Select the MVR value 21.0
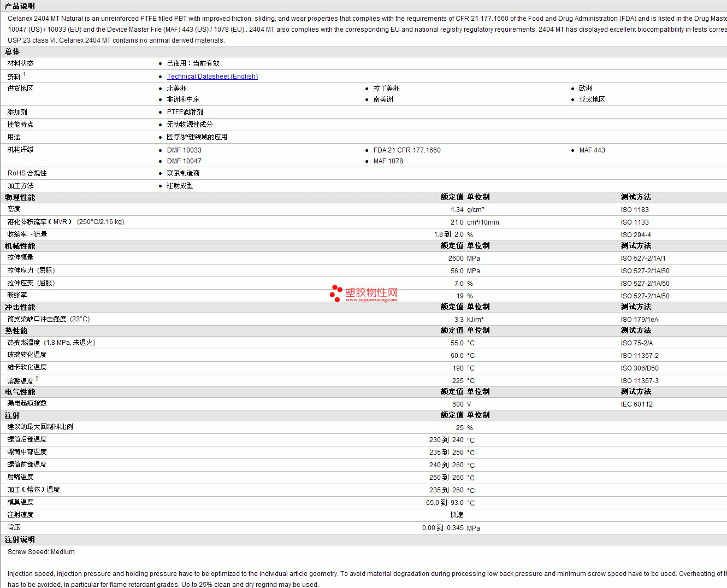 pyautogui.click(x=457, y=222)
